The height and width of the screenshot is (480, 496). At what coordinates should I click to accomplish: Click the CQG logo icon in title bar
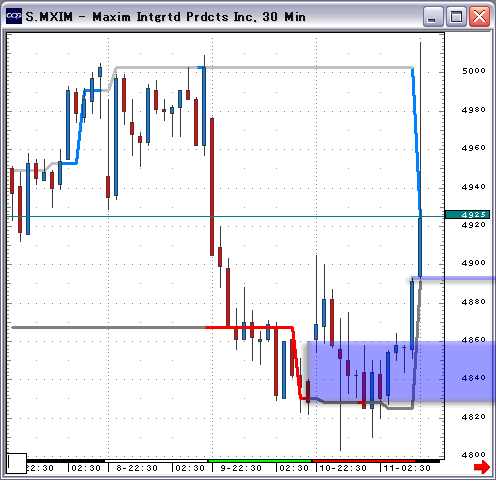point(14,16)
